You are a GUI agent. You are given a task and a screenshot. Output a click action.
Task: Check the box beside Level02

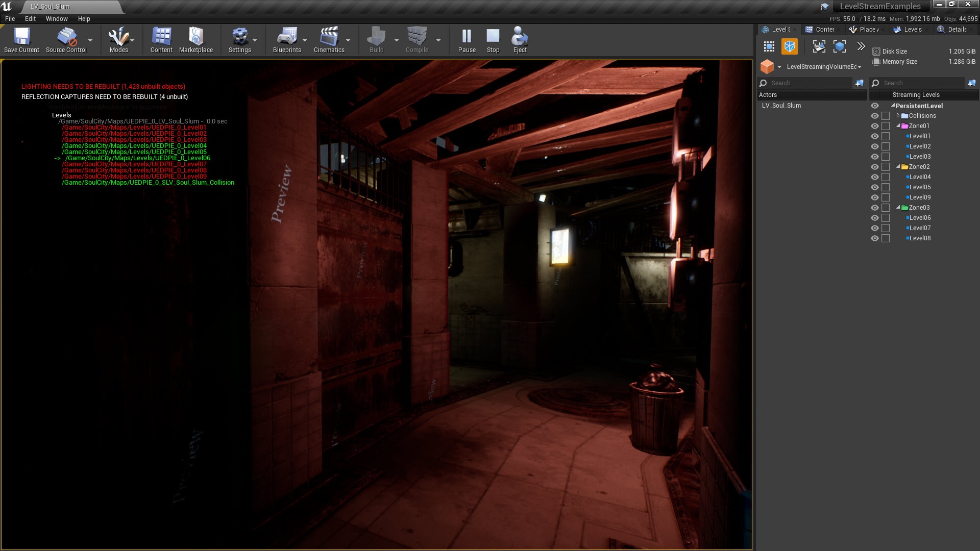tap(886, 146)
